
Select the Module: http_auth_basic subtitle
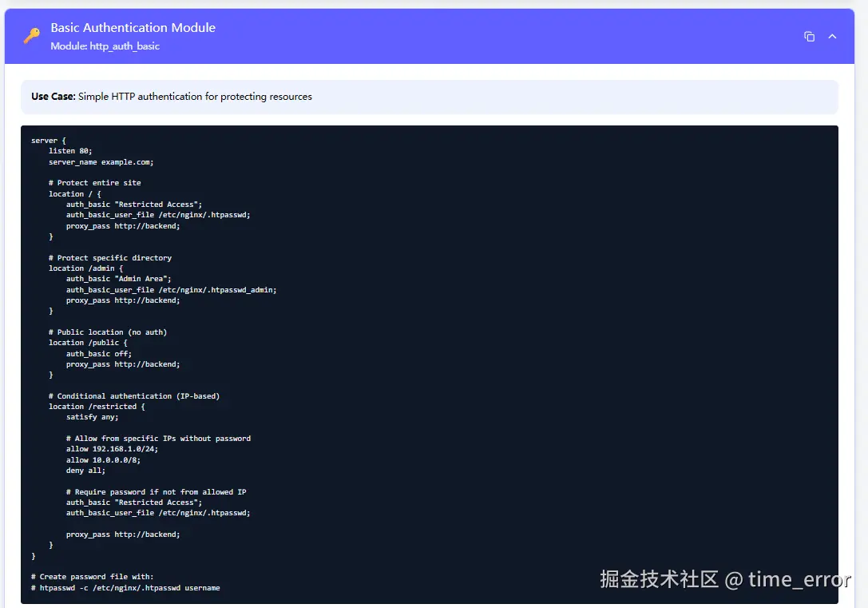(103, 46)
